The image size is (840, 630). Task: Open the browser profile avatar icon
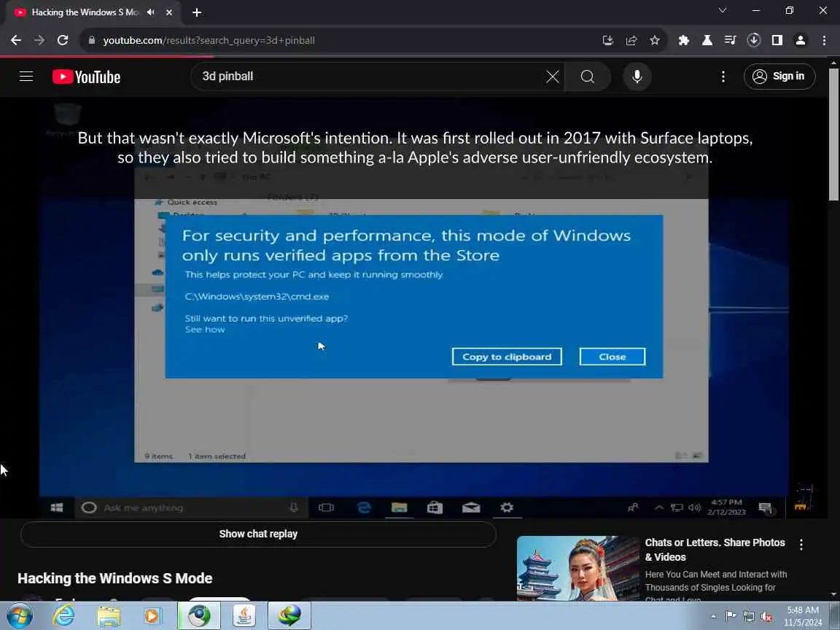point(801,40)
